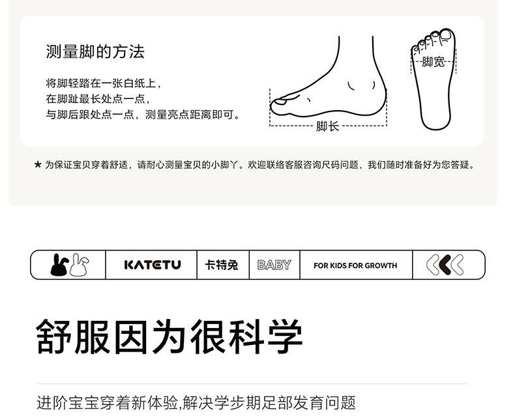Click the outlined BABY badge
Screen dimensions: 515x420
[274, 265]
